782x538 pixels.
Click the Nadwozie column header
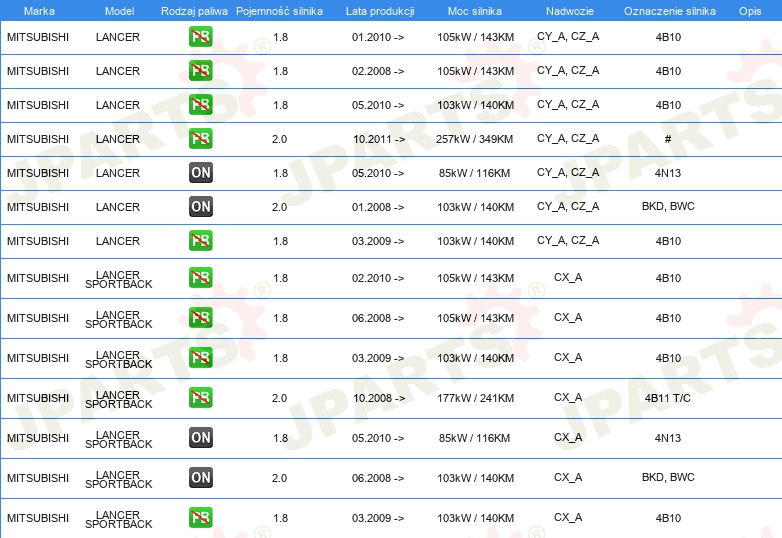tap(570, 11)
